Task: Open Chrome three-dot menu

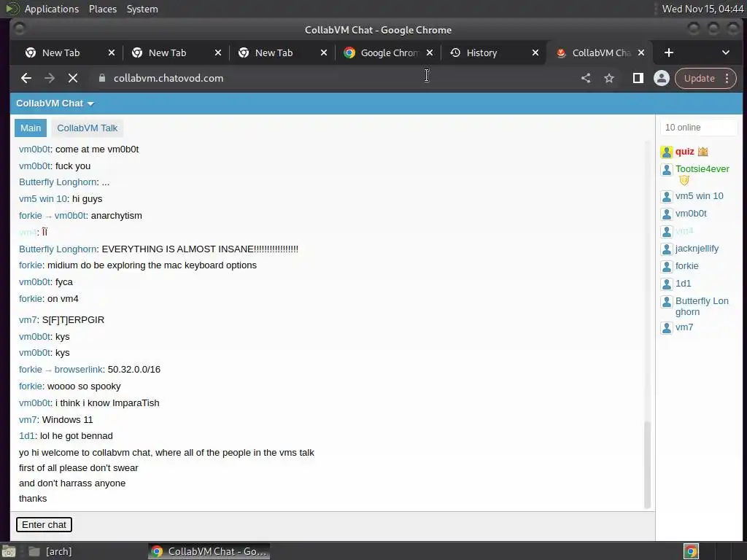Action: tap(727, 78)
